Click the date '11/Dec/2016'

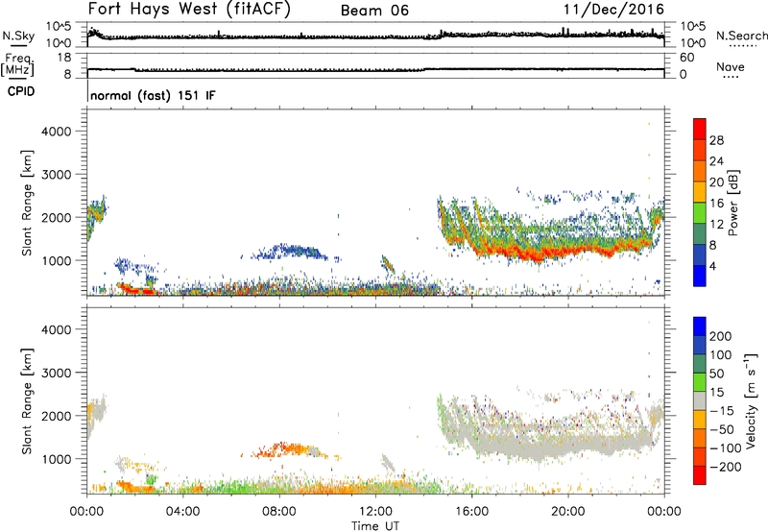pyautogui.click(x=613, y=9)
